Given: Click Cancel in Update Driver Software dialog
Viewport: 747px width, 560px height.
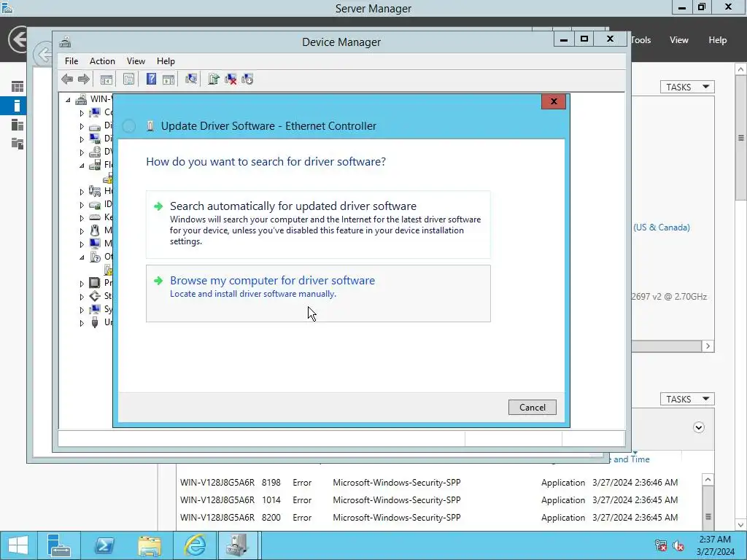Looking at the screenshot, I should 532,407.
